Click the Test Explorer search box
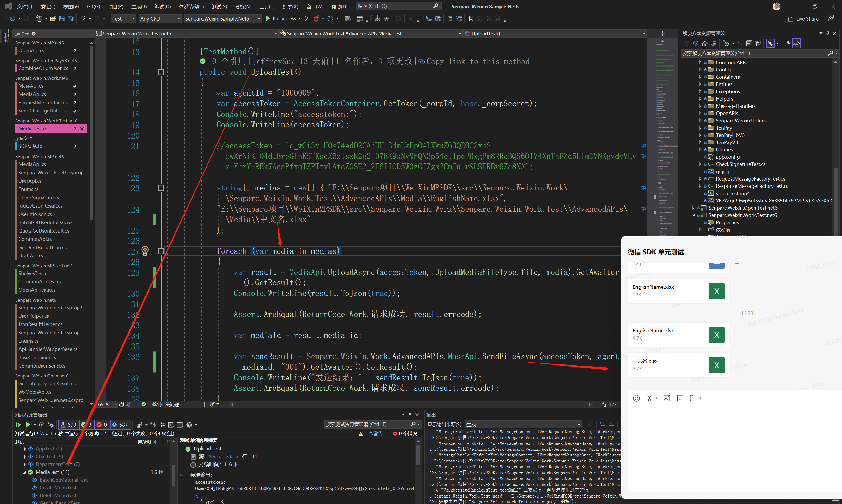Screen dimensions: 842x504 tap(367, 424)
